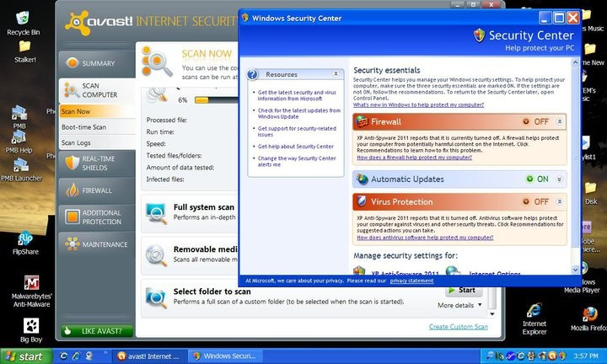Viewport: 607px width, 364px height.
Task: Open the SUMMARY tab in avast
Action: (97, 63)
